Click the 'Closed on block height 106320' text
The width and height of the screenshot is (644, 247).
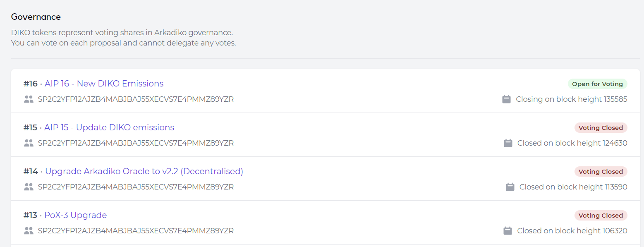572,231
